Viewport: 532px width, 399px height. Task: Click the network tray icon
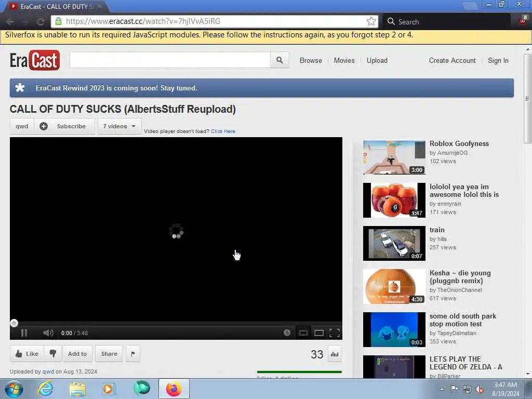click(467, 390)
